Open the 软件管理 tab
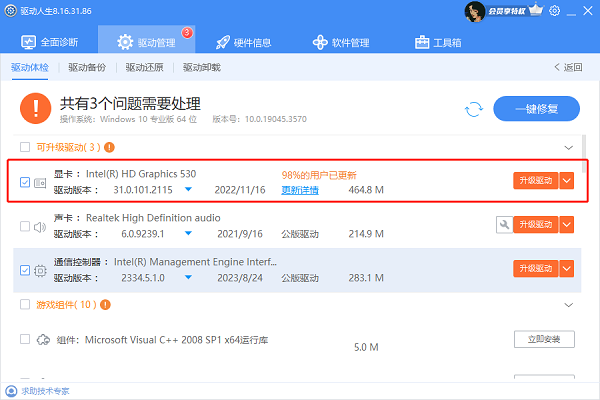The height and width of the screenshot is (400, 600). pos(341,42)
